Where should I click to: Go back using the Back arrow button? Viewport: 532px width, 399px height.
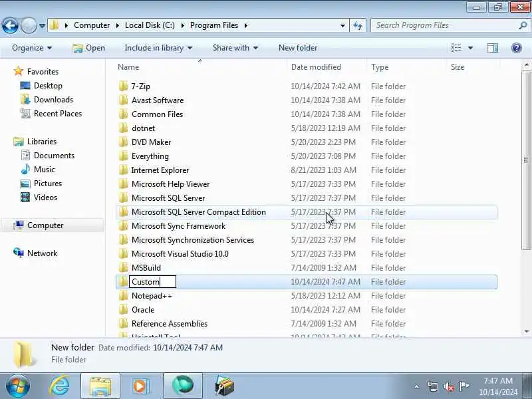point(10,25)
